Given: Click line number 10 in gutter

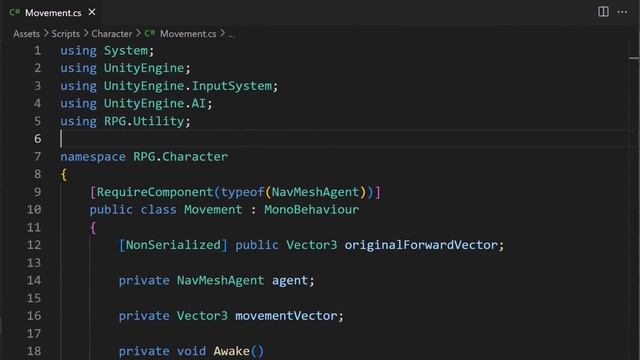Looking at the screenshot, I should 34,210.
